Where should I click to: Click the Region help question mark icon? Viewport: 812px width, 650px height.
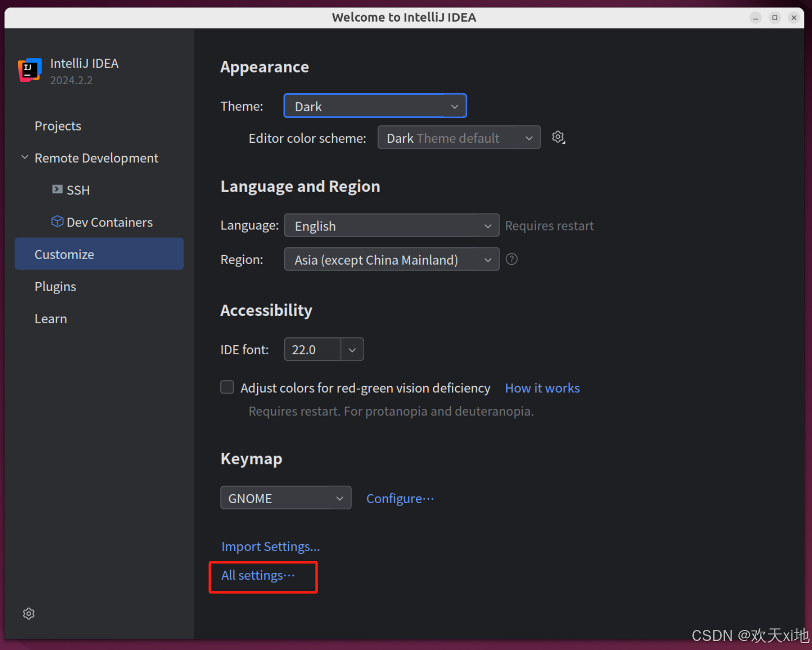pos(511,259)
